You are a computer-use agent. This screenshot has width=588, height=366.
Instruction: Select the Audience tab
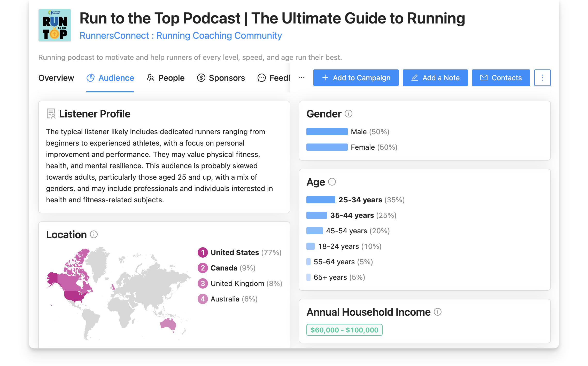pyautogui.click(x=110, y=78)
